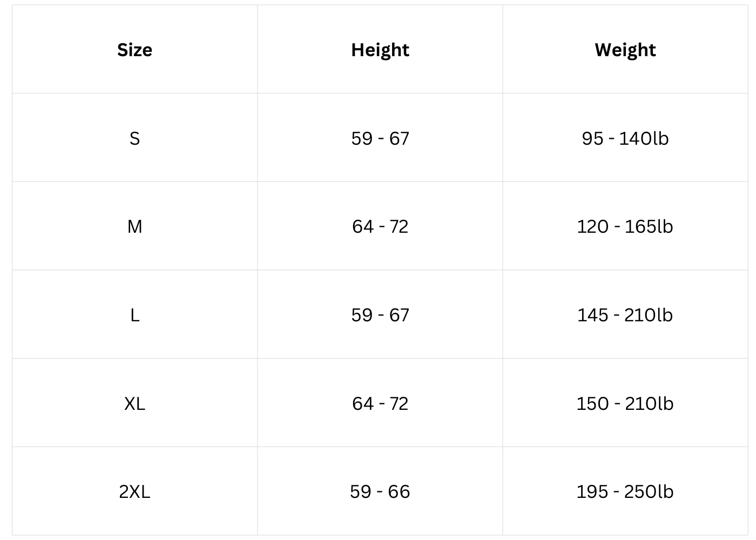
Task: Click the height value for size XL
Action: [x=380, y=403]
